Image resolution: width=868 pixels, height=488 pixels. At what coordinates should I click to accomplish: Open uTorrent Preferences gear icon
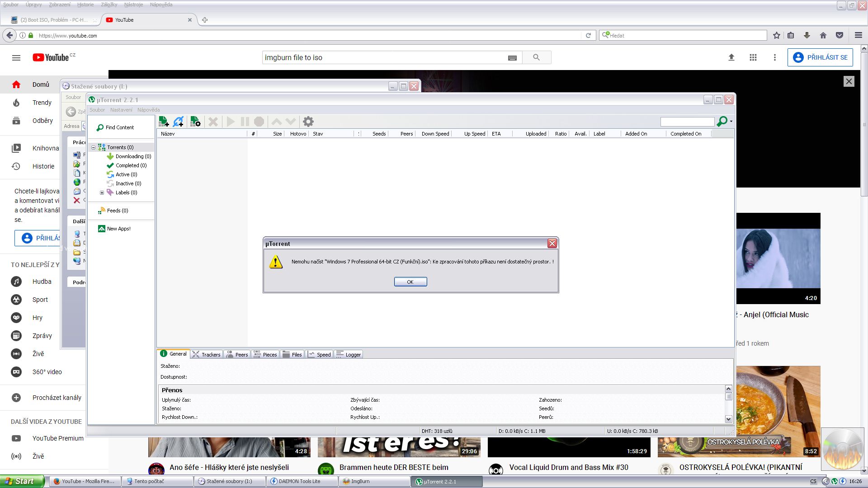click(308, 122)
